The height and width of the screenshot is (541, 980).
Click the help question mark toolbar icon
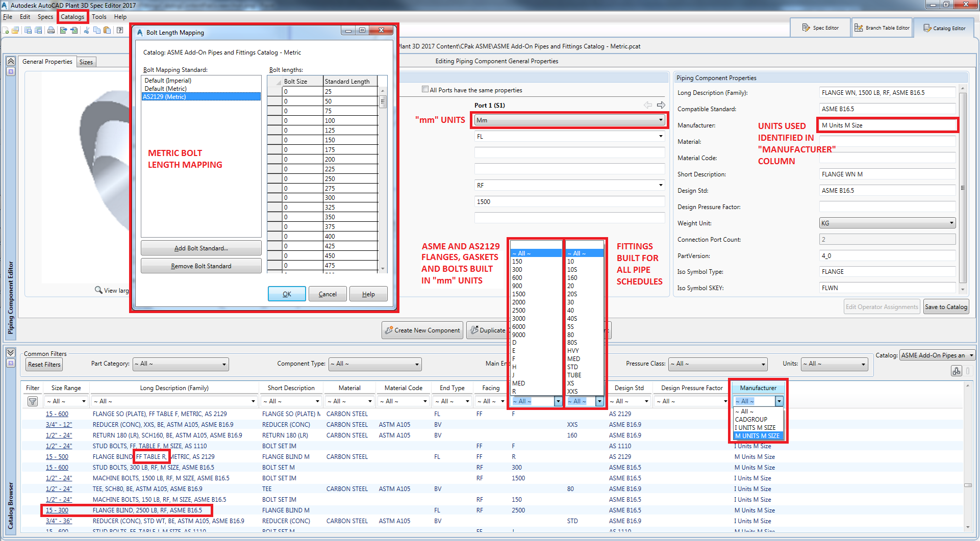click(x=120, y=31)
